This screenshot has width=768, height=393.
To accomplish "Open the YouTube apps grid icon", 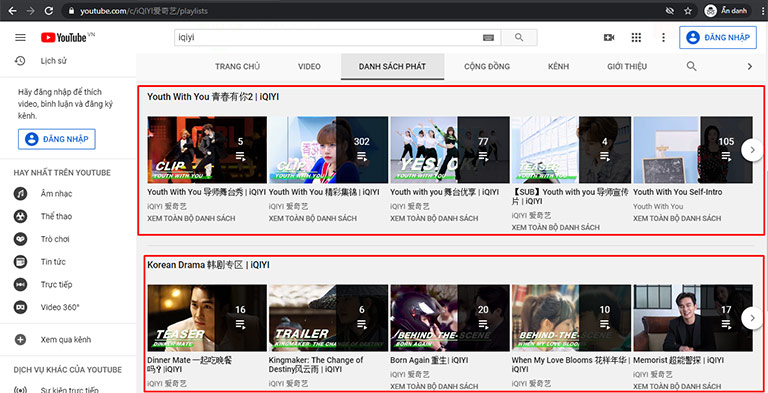I will [636, 37].
